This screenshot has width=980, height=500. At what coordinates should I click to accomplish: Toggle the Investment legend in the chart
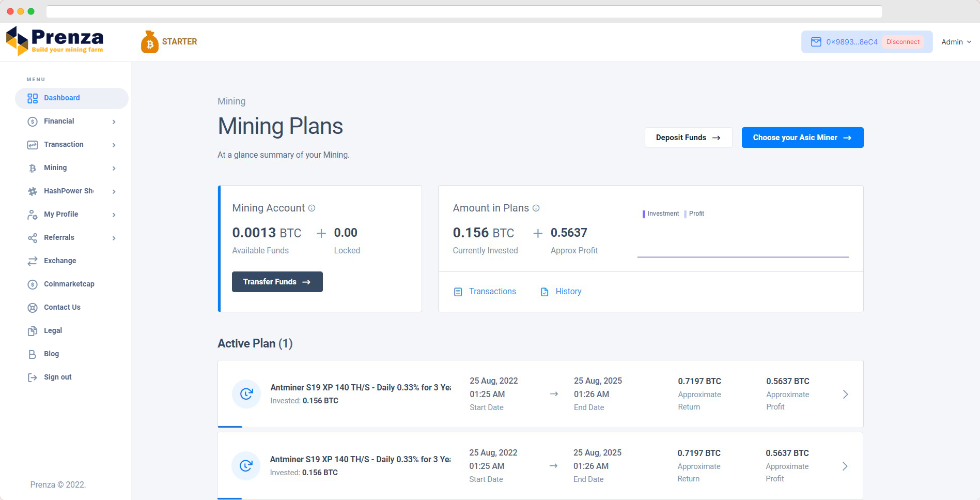(x=660, y=213)
